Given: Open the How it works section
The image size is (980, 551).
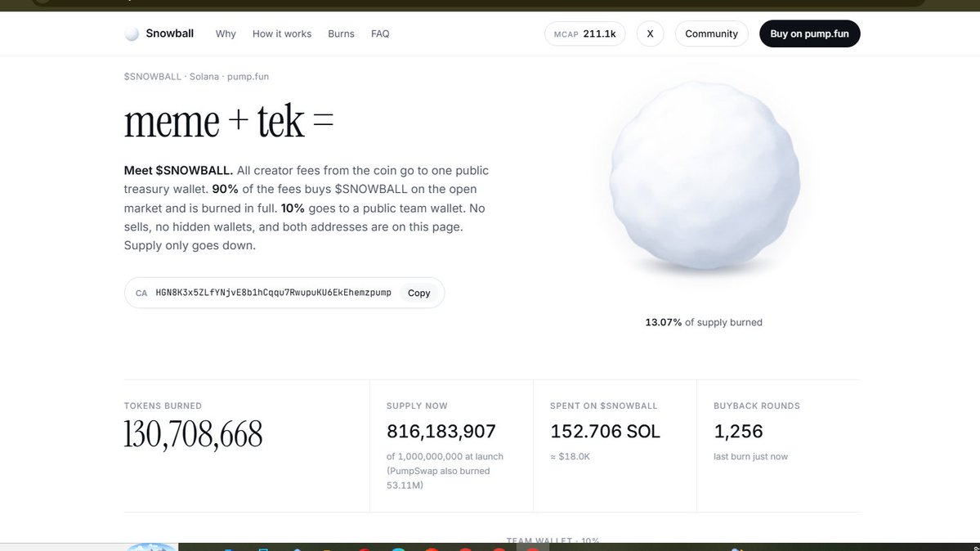Looking at the screenshot, I should coord(282,34).
